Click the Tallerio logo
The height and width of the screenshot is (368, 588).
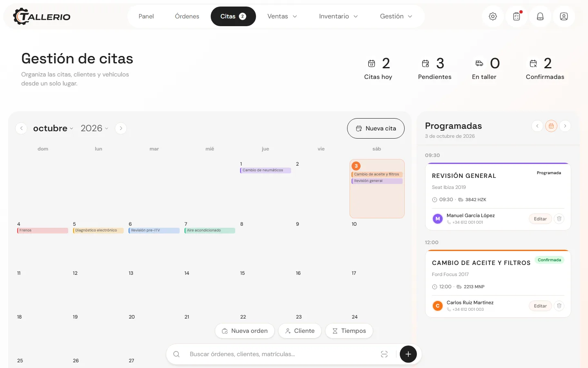(x=42, y=16)
